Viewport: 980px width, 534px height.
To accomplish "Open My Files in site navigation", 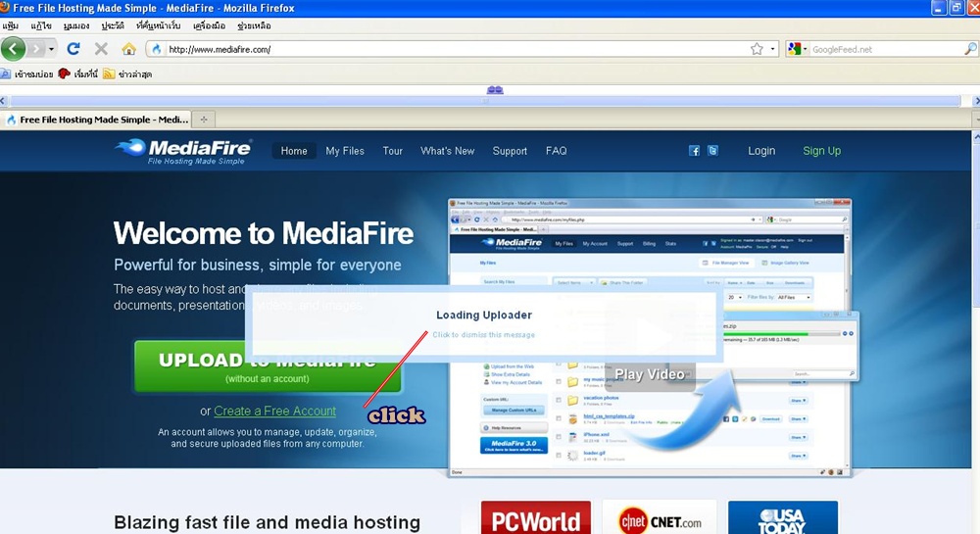I will click(345, 151).
